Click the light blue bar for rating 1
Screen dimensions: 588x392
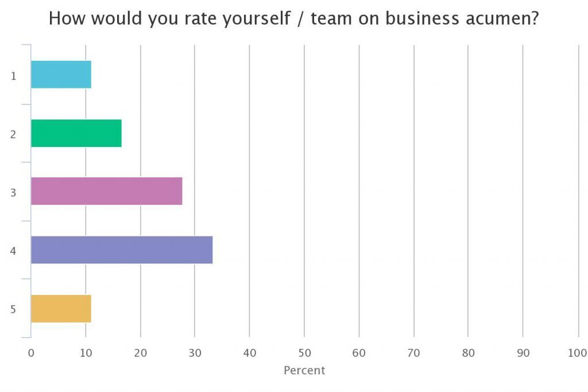click(x=61, y=75)
